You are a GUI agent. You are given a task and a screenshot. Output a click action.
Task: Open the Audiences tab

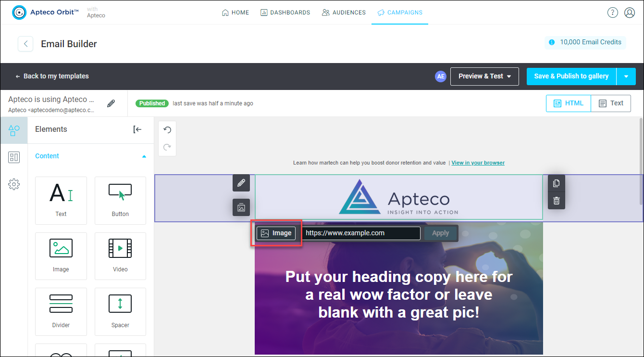pyautogui.click(x=344, y=13)
